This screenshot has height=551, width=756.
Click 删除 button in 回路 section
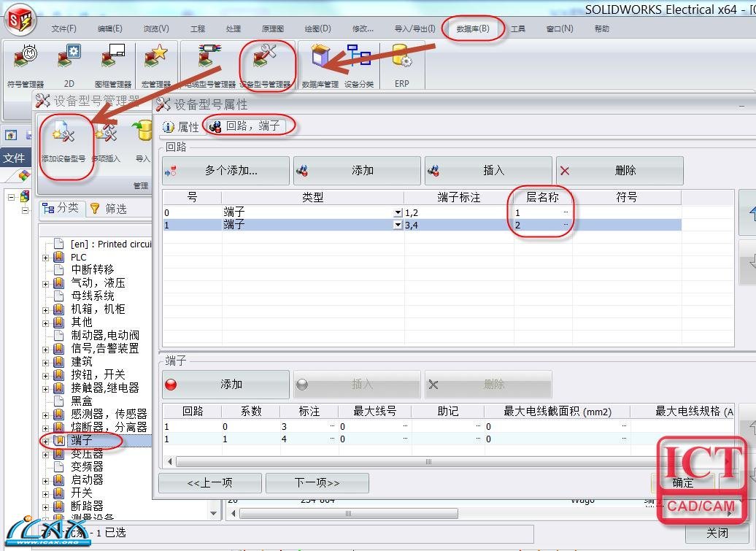(620, 171)
